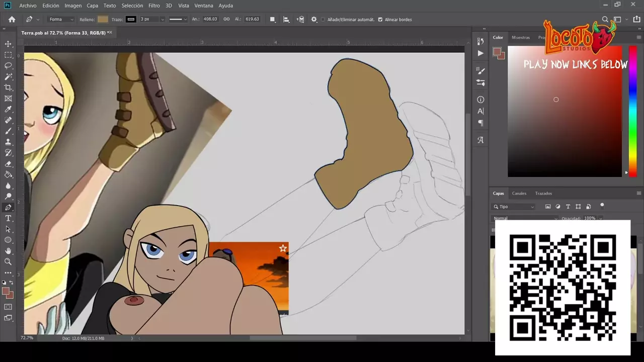Pick the Eyedropper tool
Viewport: 644px width, 362px height.
8,110
